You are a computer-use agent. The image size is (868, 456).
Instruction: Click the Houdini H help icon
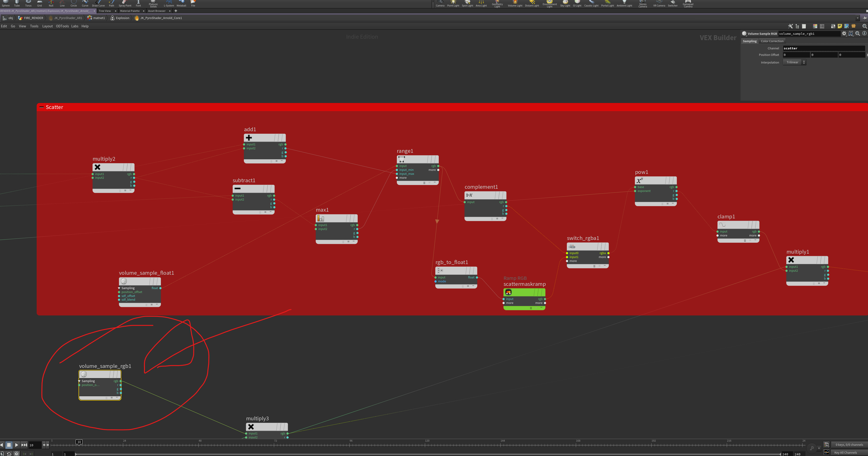(851, 33)
